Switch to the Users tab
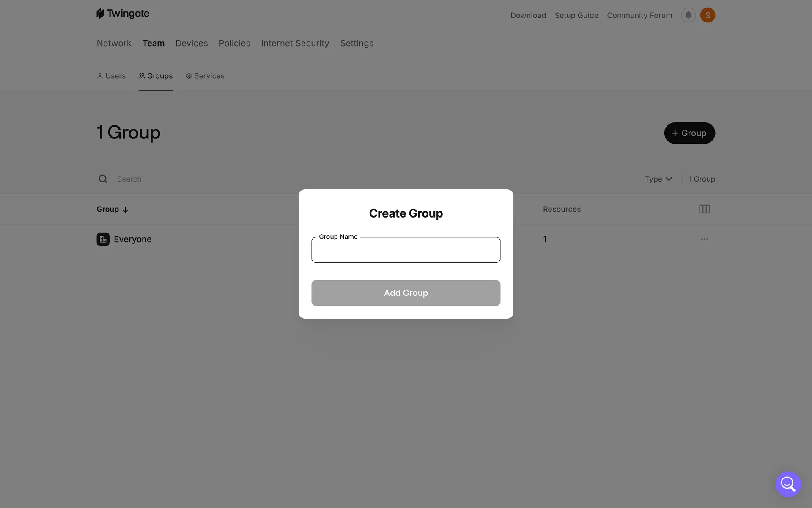This screenshot has height=508, width=812. 111,76
